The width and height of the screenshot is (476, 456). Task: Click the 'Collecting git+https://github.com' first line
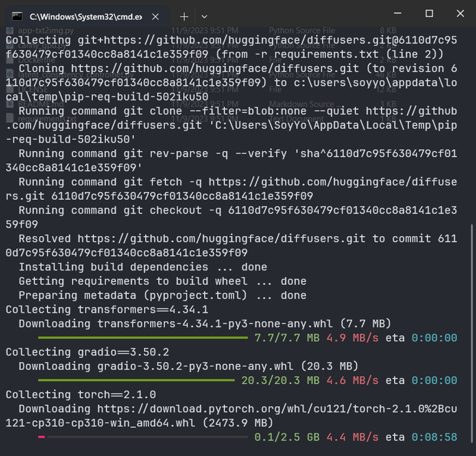[231, 40]
